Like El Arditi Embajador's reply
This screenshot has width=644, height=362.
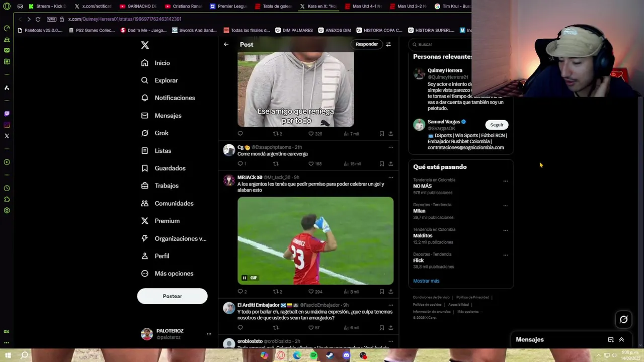point(314,327)
